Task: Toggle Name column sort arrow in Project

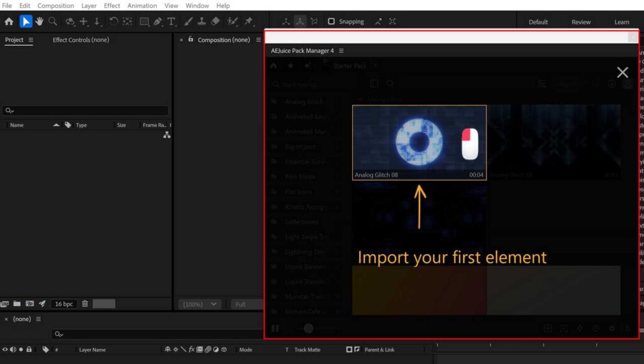Action: (x=56, y=124)
